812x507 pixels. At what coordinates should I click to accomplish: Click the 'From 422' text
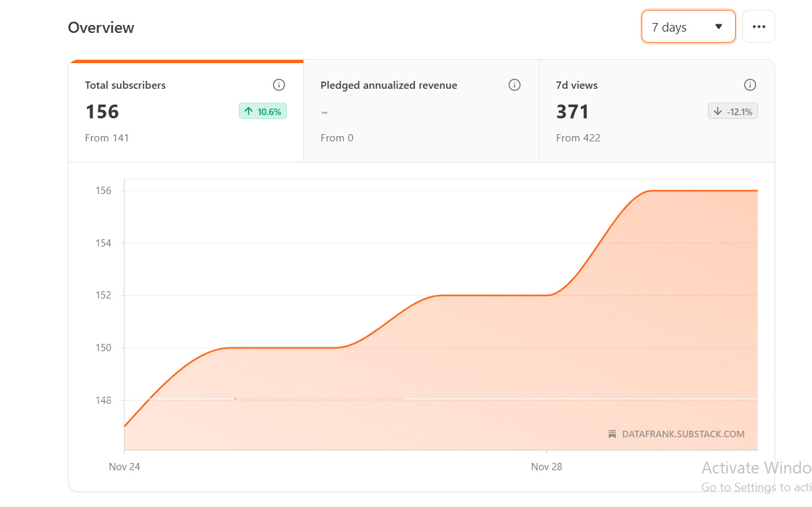point(578,138)
